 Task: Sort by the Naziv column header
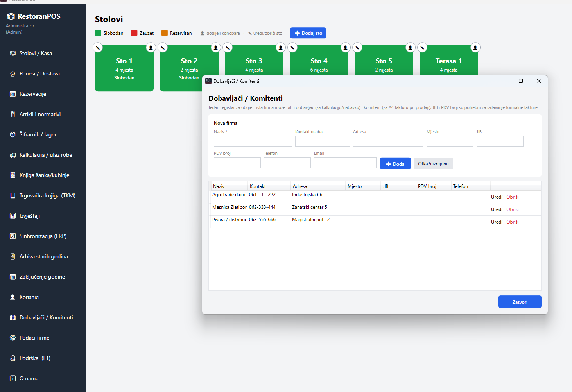coord(230,186)
